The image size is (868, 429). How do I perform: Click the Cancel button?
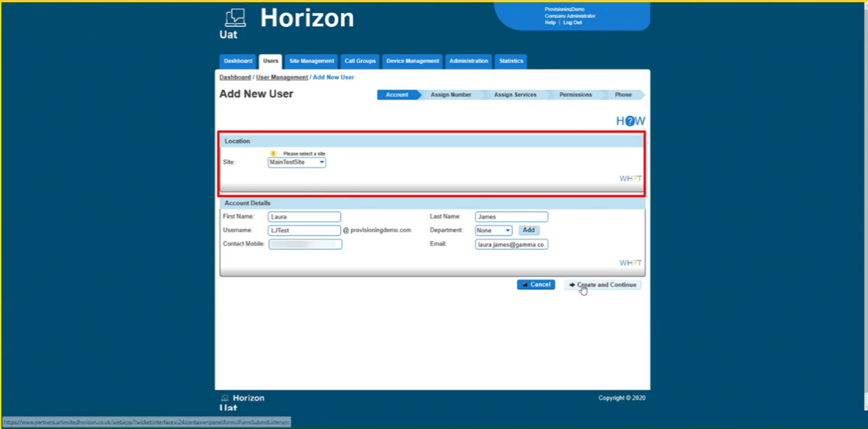click(x=536, y=284)
